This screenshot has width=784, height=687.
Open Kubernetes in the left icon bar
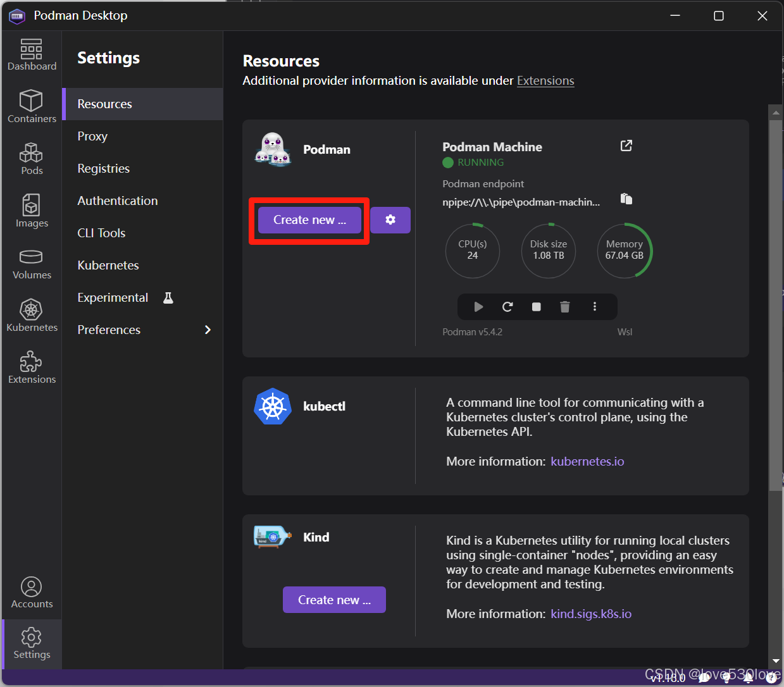[32, 316]
